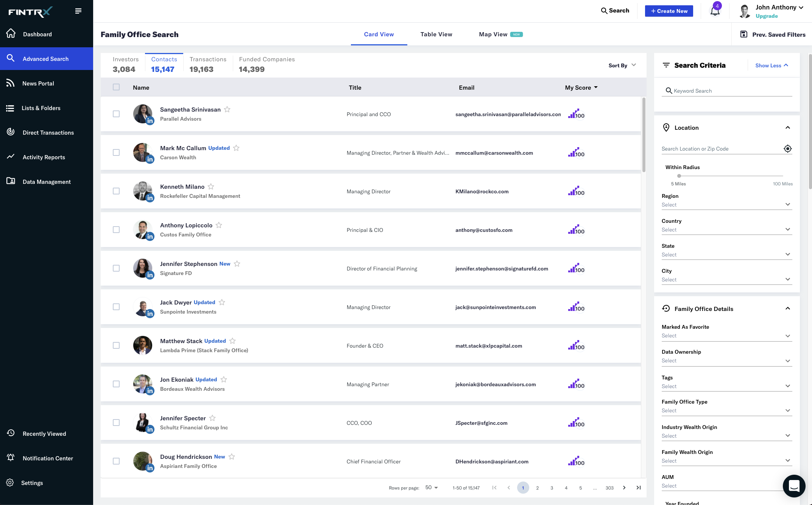Open Mark Mc Callum's LinkedIn badge
This screenshot has height=505, width=812.
coord(150,159)
